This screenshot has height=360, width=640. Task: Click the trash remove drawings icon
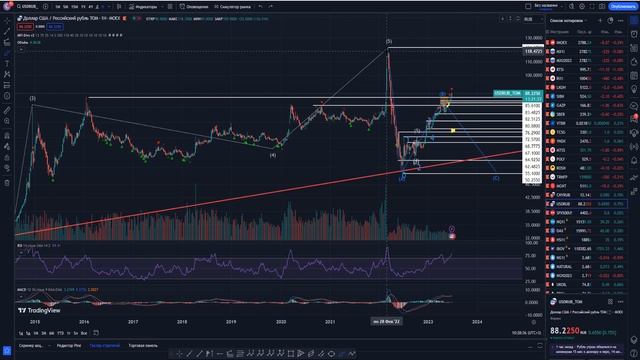coord(7,183)
